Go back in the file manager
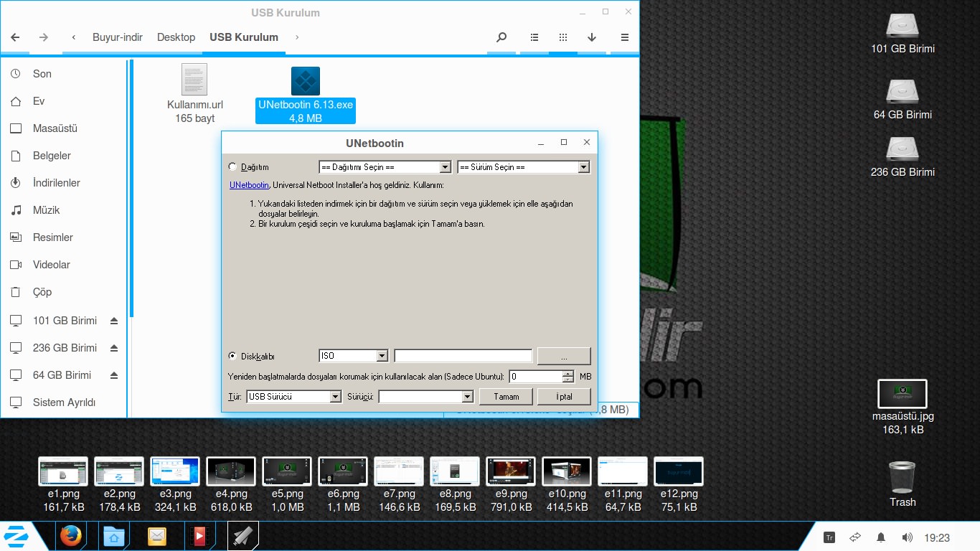The width and height of the screenshot is (980, 551). click(x=15, y=37)
